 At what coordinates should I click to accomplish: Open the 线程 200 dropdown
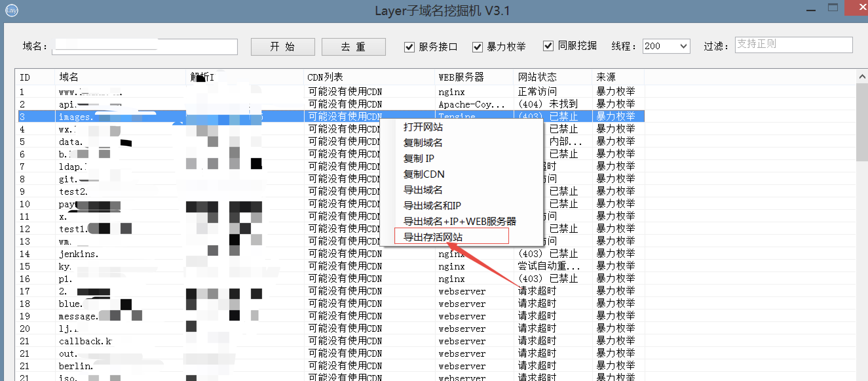coord(683,46)
